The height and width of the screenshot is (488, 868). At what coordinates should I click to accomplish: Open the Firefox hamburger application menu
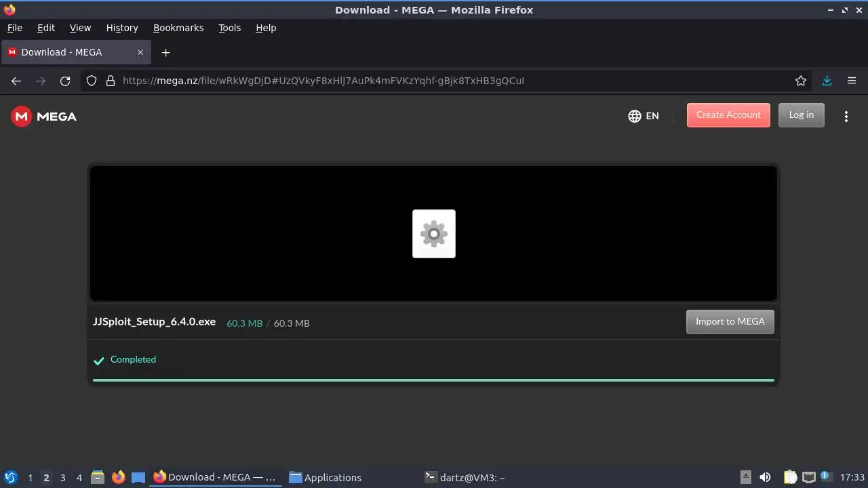point(852,81)
